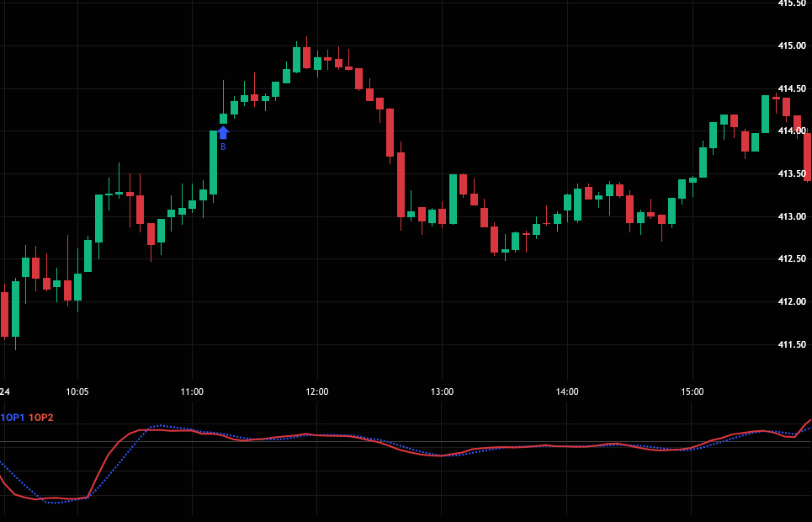The width and height of the screenshot is (812, 522).
Task: Click the 10:05 time axis label
Action: coord(77,391)
